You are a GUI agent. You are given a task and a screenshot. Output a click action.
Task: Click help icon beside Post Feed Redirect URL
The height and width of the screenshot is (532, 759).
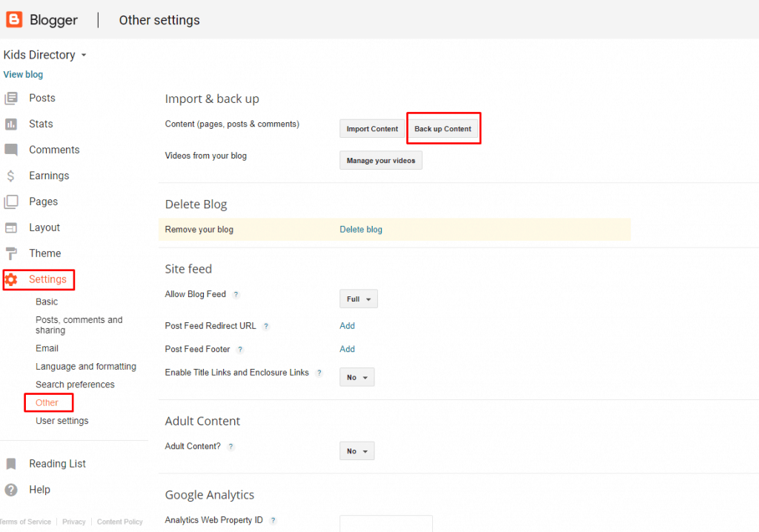click(x=266, y=326)
